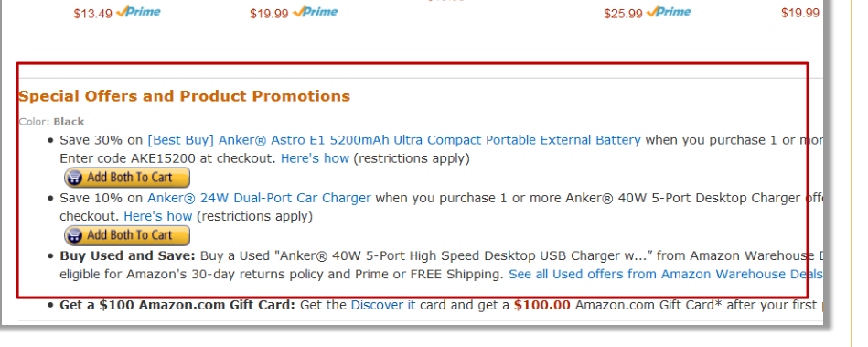Click the Prime badge beside first $19.99

pyautogui.click(x=315, y=12)
